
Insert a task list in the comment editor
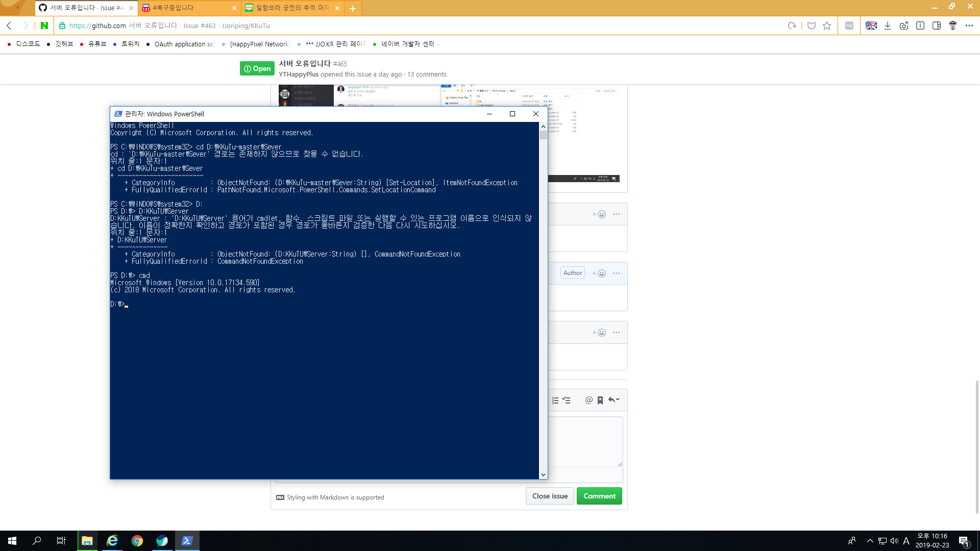tap(566, 400)
